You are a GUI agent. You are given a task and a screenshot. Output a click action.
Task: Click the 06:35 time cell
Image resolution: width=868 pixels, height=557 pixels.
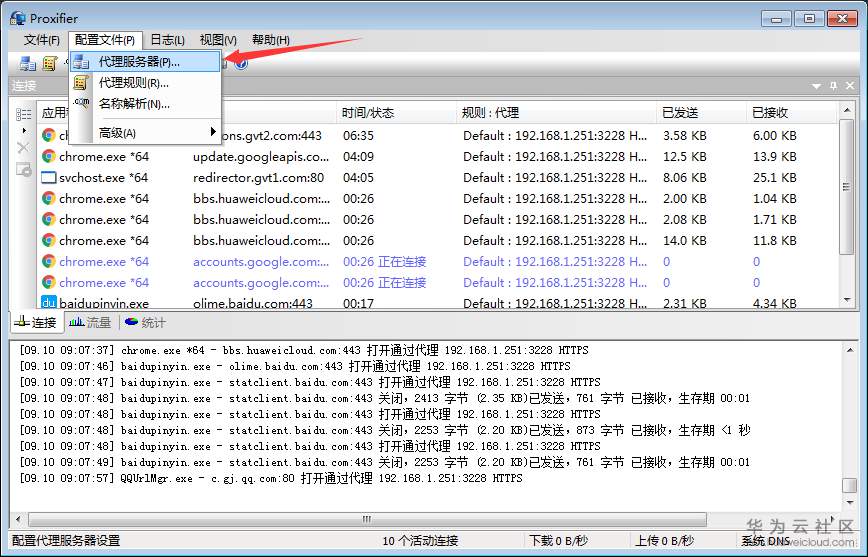tap(358, 136)
